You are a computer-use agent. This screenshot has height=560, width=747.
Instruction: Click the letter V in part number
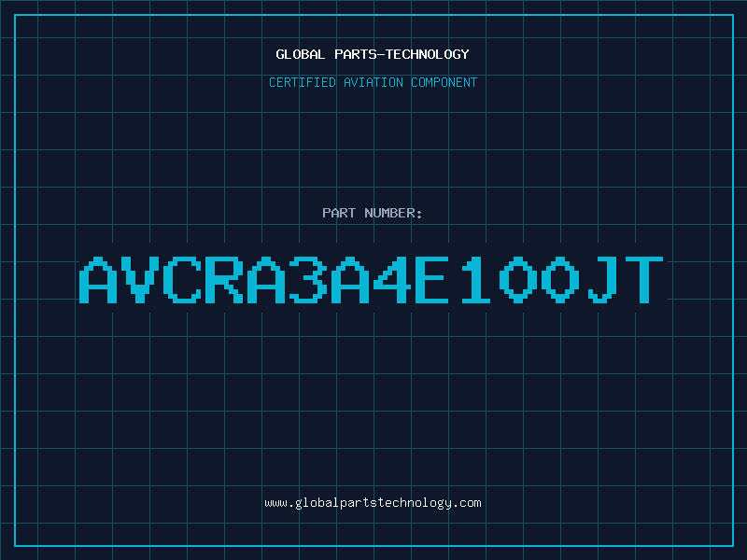140,280
